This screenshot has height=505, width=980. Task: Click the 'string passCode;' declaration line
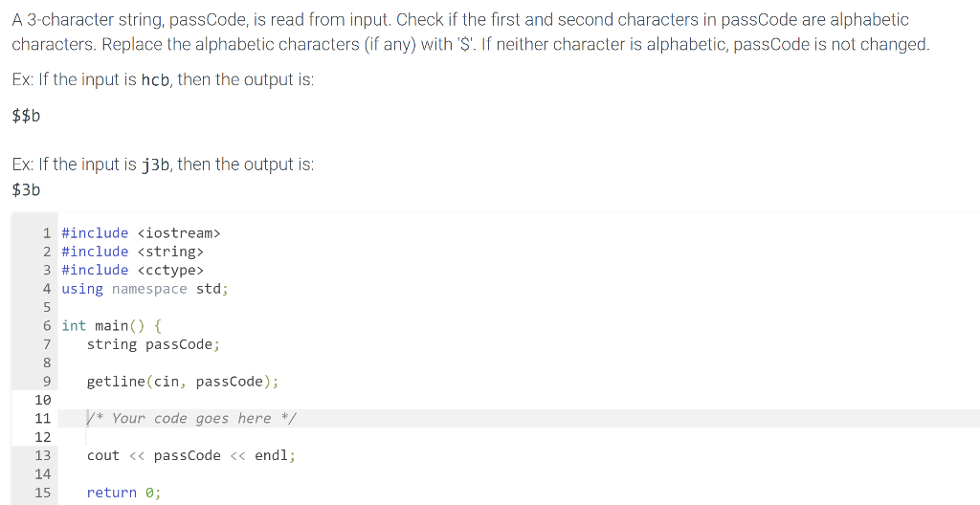point(153,344)
